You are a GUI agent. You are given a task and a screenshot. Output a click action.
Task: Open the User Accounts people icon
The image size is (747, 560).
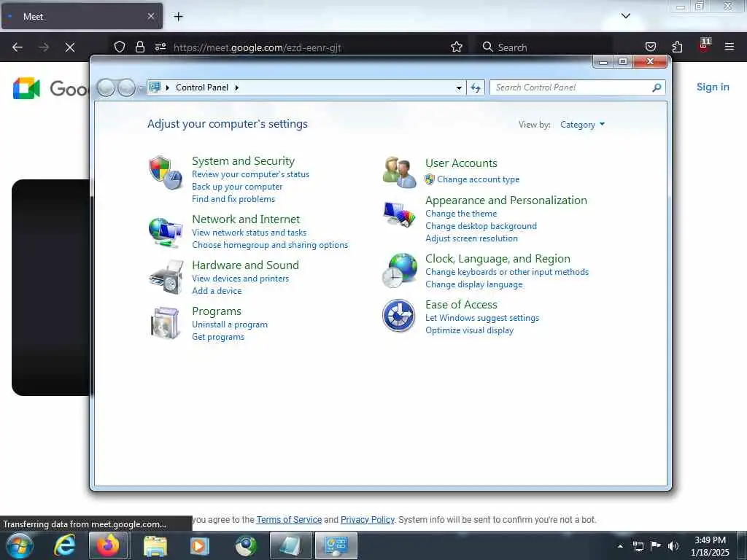pyautogui.click(x=399, y=172)
